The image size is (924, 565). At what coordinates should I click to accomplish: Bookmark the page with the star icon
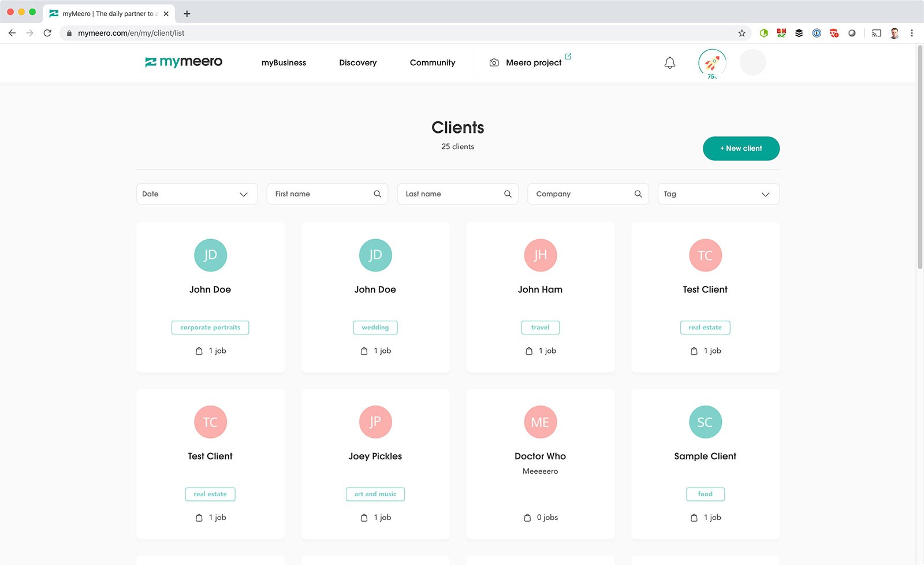742,33
